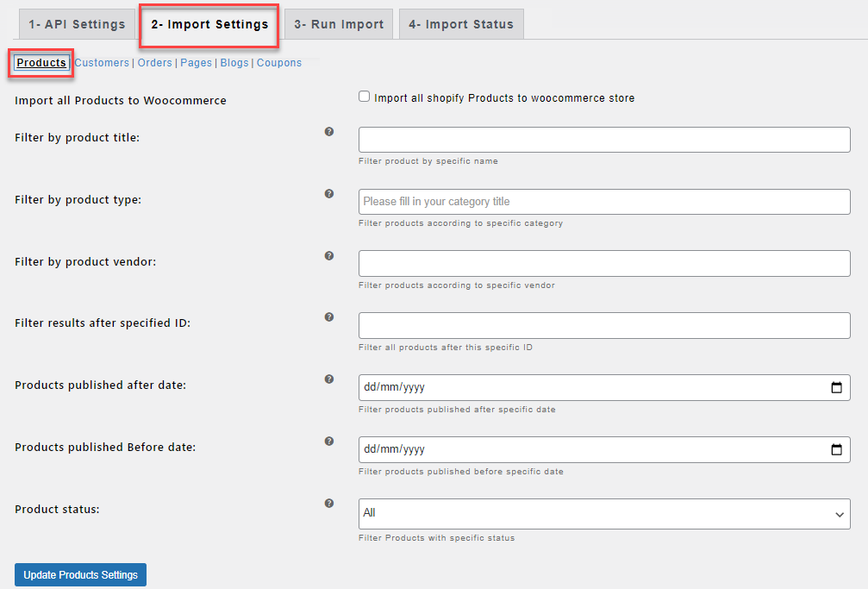Screen dimensions: 868x589
Task: Click the Filter by product vendor input
Action: pos(604,264)
